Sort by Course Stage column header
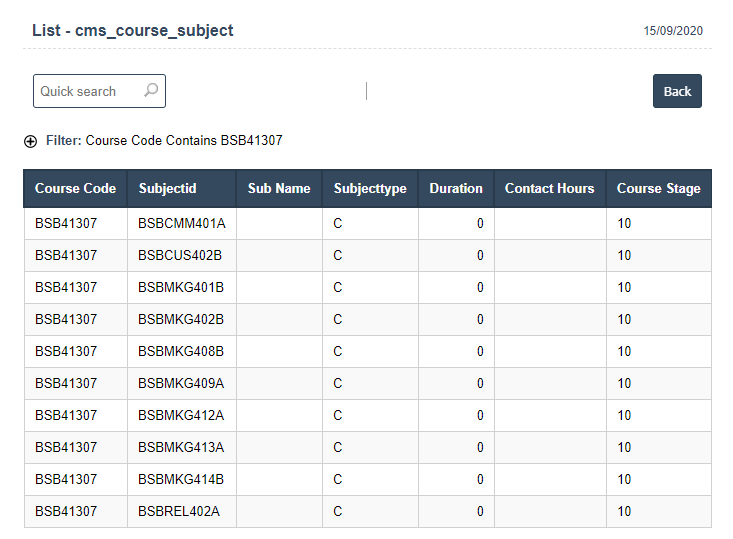 tap(658, 188)
